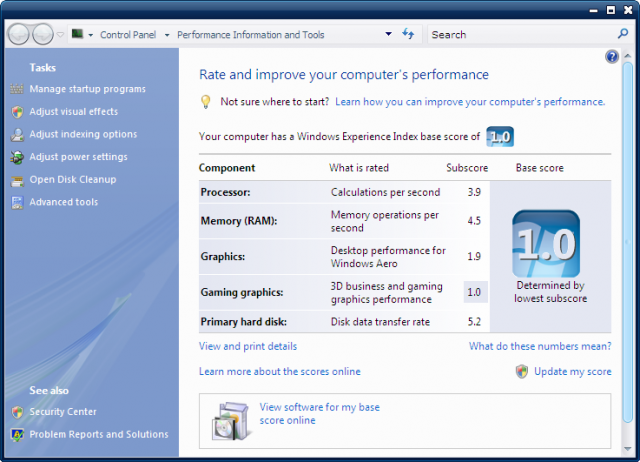Image resolution: width=640 pixels, height=462 pixels.
Task: Click the Back navigation arrow button
Action: click(x=18, y=34)
